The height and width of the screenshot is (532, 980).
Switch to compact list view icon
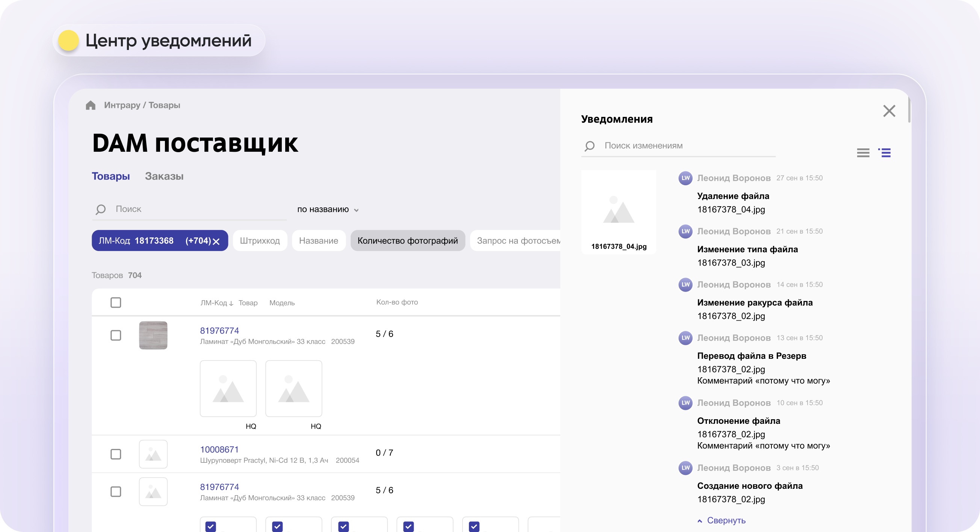pyautogui.click(x=863, y=153)
